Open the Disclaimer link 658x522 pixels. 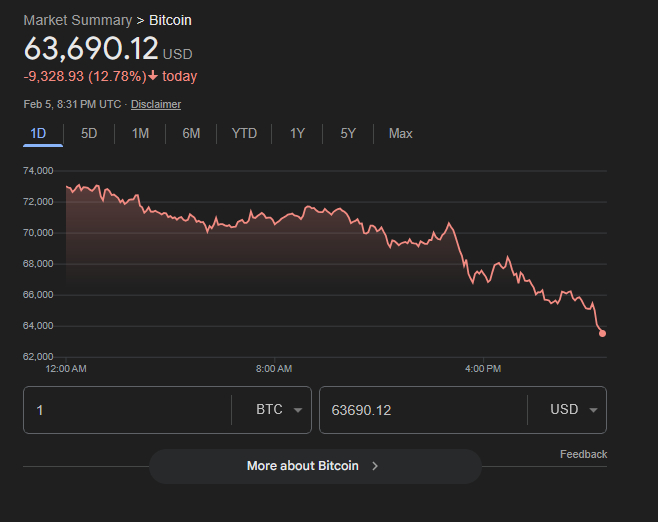coord(156,104)
